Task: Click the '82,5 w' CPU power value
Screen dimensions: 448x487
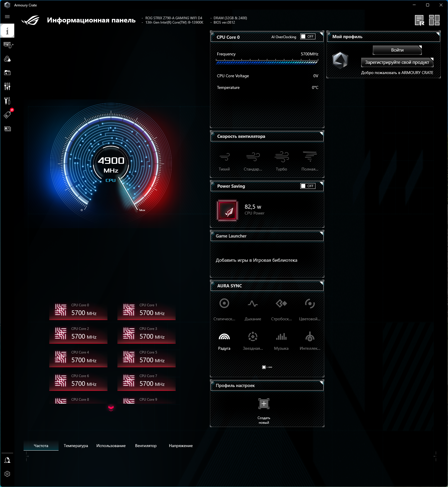Action: pos(253,207)
